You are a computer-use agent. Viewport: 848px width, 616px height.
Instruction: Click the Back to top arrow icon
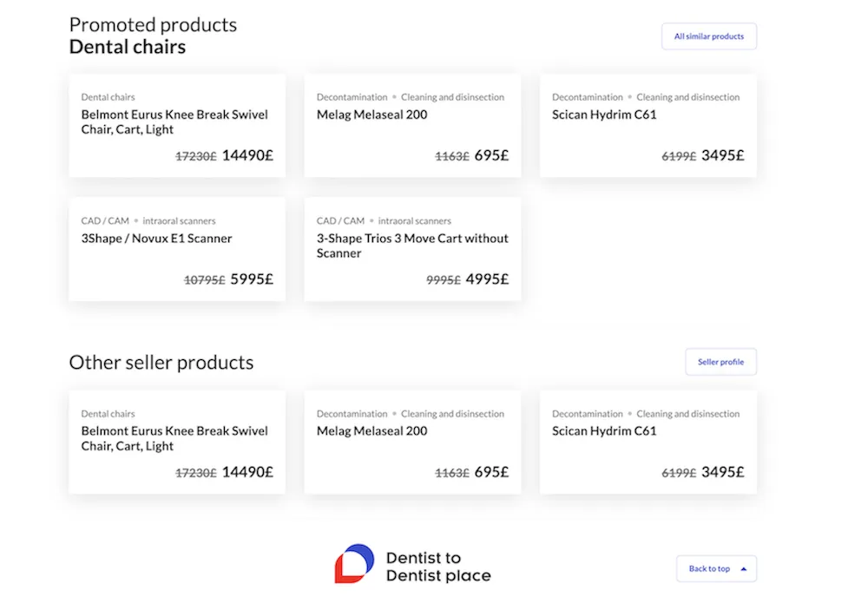tap(744, 569)
